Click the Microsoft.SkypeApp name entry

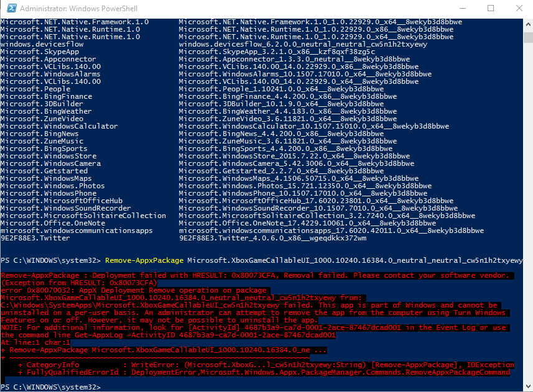[x=40, y=52]
